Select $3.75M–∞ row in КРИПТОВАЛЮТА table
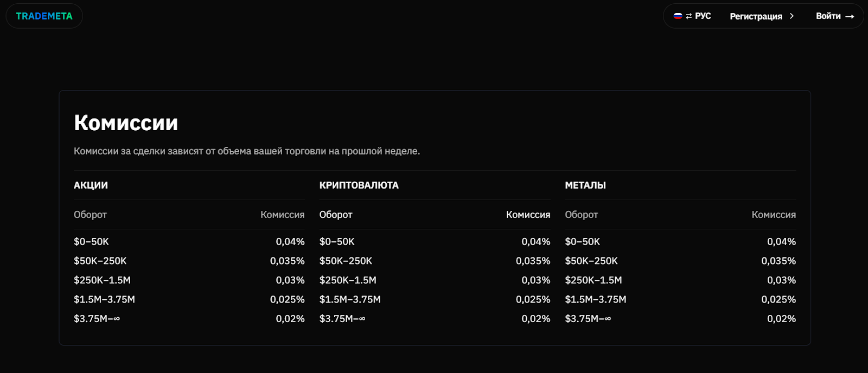Image resolution: width=868 pixels, height=373 pixels. [435, 319]
